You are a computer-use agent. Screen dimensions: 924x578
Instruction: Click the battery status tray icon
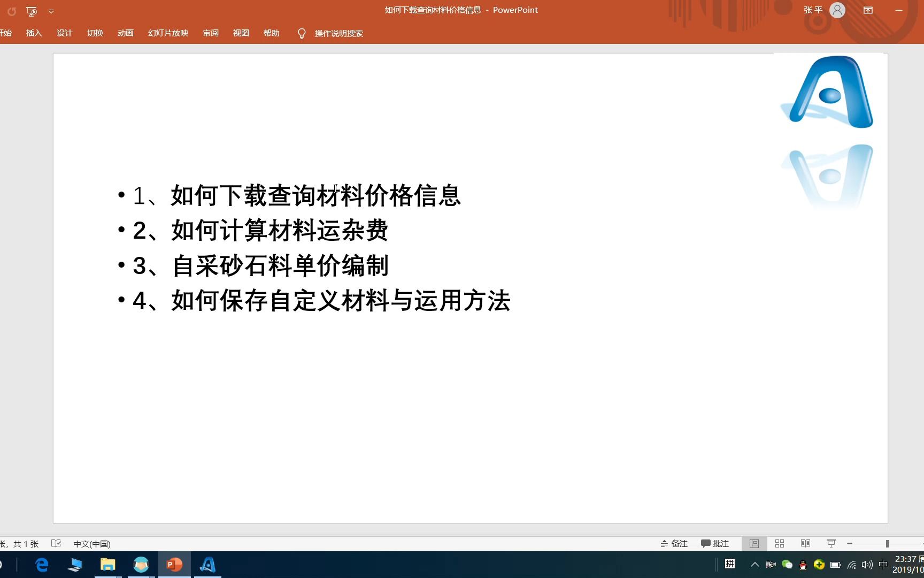pyautogui.click(x=835, y=565)
